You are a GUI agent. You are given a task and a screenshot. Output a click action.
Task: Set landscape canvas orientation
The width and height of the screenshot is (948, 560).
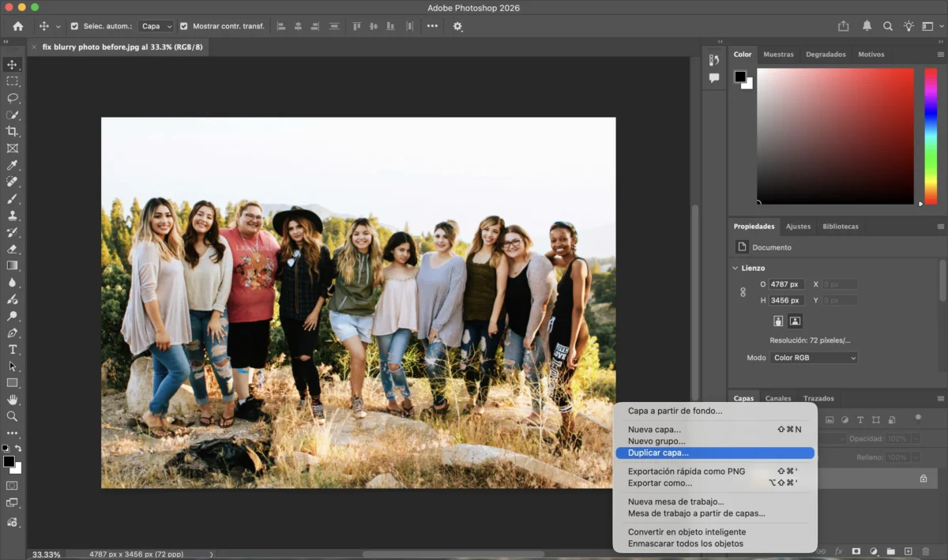(795, 321)
